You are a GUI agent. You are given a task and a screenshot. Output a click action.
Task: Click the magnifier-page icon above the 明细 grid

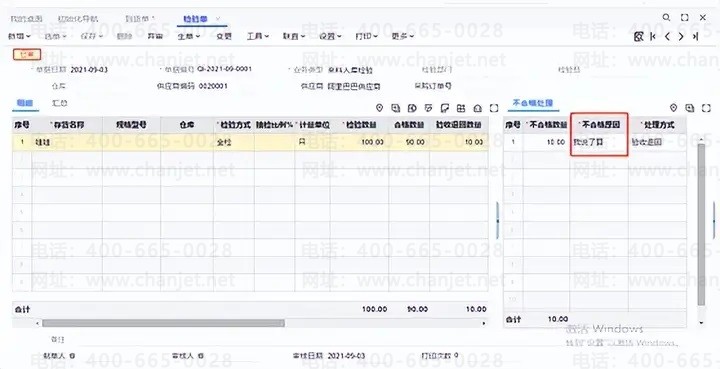click(x=395, y=108)
